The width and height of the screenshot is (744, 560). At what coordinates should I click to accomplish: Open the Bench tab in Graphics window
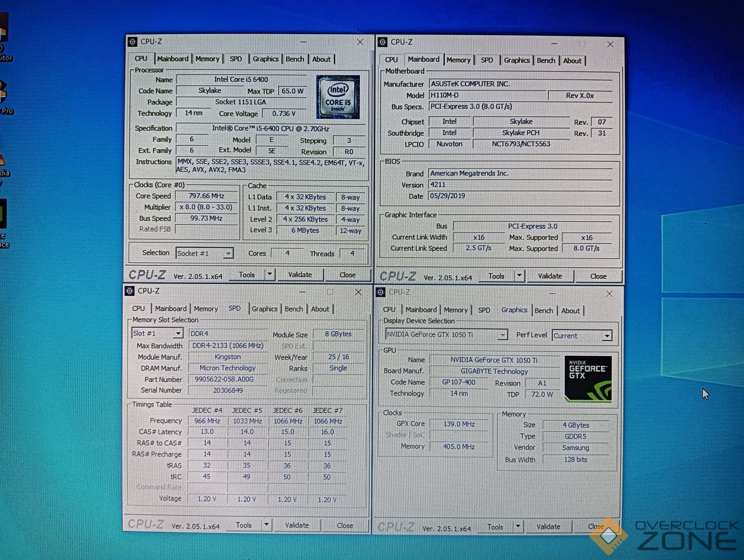(x=544, y=311)
